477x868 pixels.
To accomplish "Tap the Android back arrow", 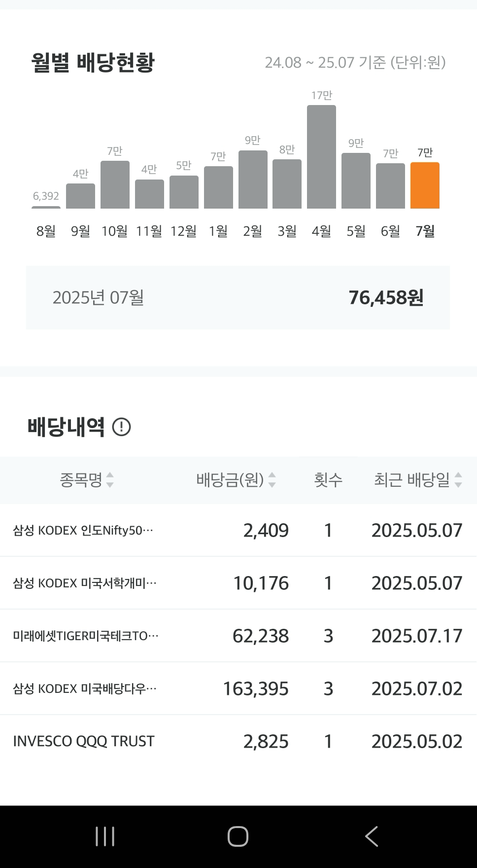I will [372, 836].
